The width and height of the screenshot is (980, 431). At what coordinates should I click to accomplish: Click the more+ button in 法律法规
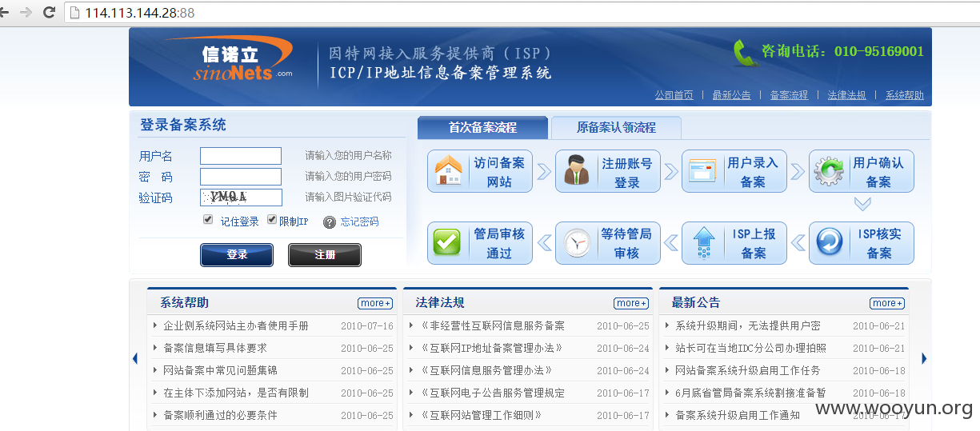[631, 303]
